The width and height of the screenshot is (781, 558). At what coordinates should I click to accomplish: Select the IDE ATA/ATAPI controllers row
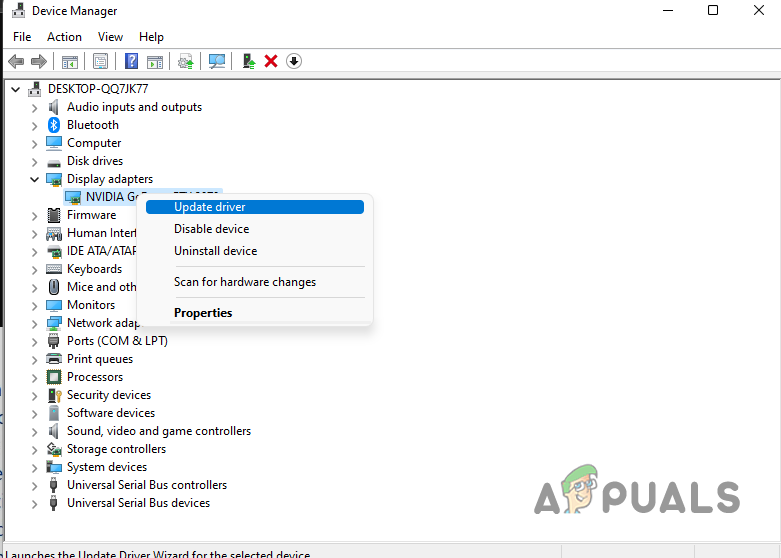click(91, 251)
